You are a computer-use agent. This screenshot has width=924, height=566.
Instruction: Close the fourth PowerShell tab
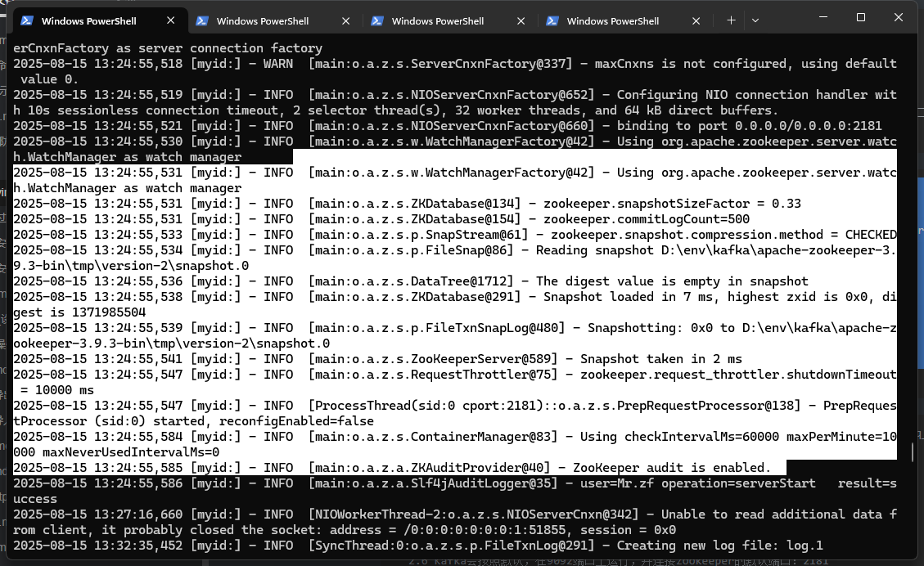(696, 21)
